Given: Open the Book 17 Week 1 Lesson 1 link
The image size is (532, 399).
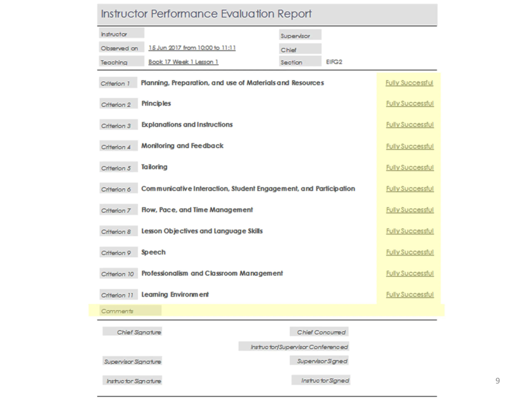Looking at the screenshot, I should click(183, 62).
